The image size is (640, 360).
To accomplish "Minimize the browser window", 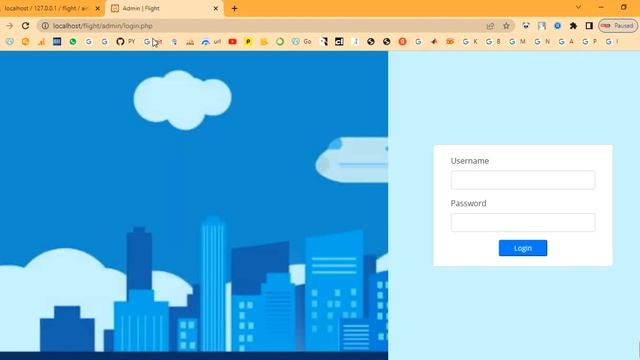I will click(601, 7).
